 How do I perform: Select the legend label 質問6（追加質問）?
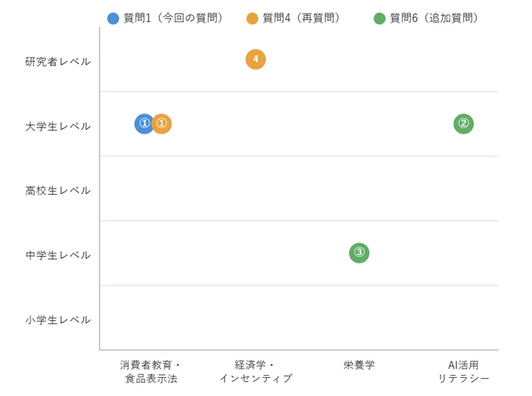tap(434, 18)
